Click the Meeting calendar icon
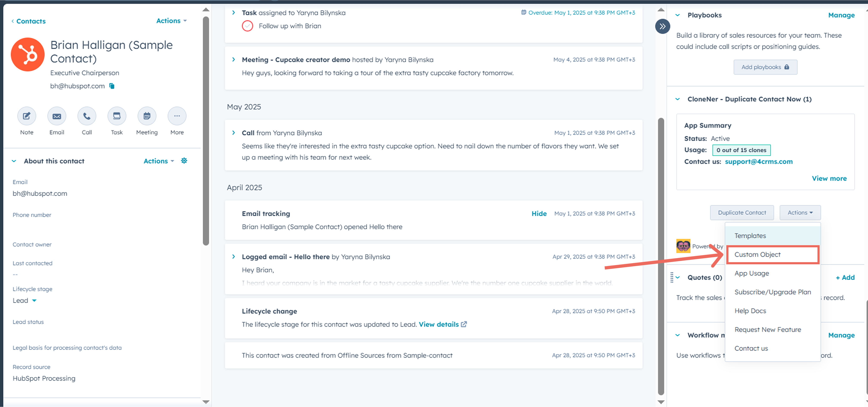 click(x=147, y=116)
